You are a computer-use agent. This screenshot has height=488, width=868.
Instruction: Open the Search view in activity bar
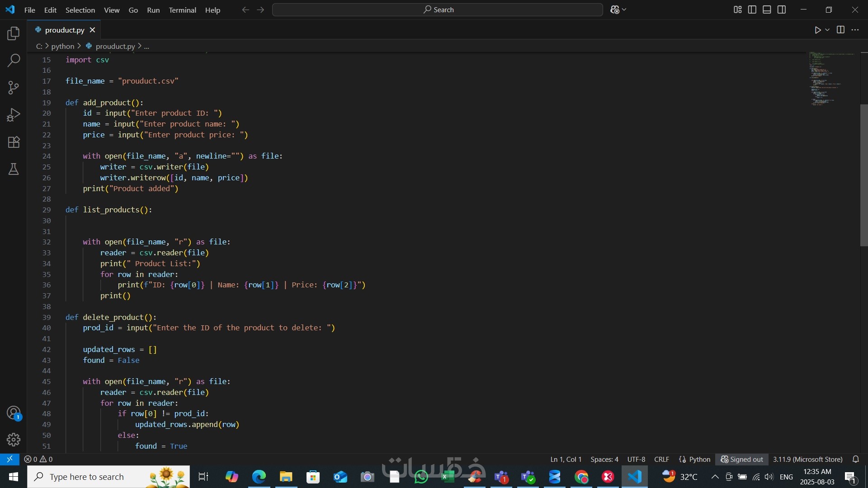coord(14,61)
